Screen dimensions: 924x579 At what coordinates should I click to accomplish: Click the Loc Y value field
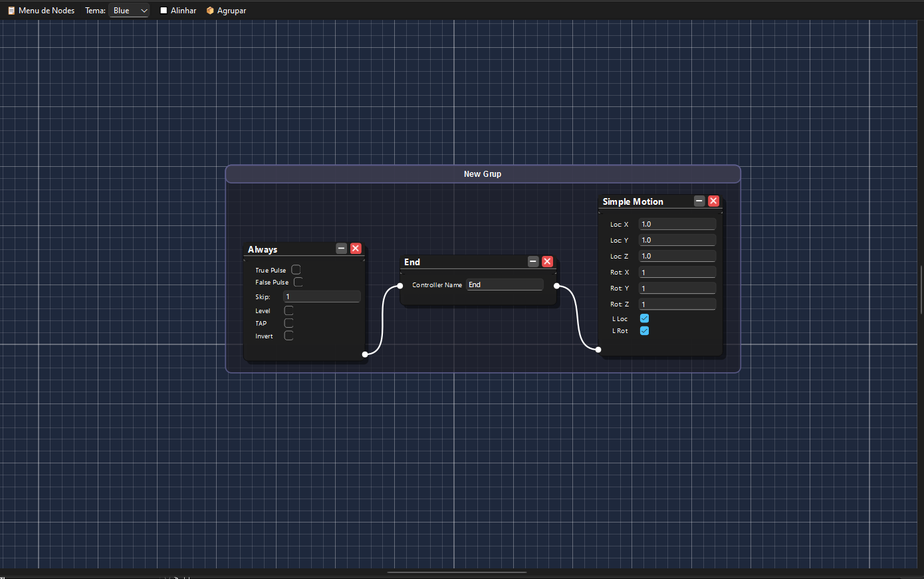click(x=677, y=240)
